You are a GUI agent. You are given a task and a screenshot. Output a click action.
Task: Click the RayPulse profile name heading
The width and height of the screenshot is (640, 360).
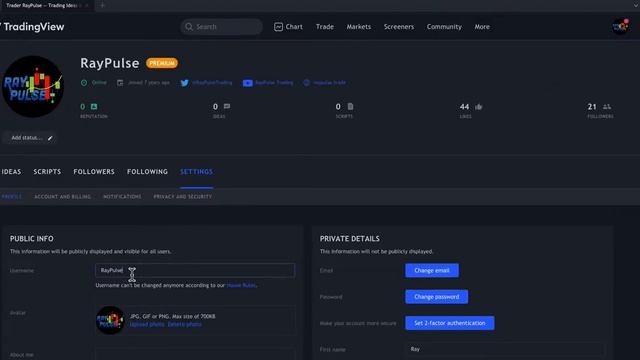point(110,63)
